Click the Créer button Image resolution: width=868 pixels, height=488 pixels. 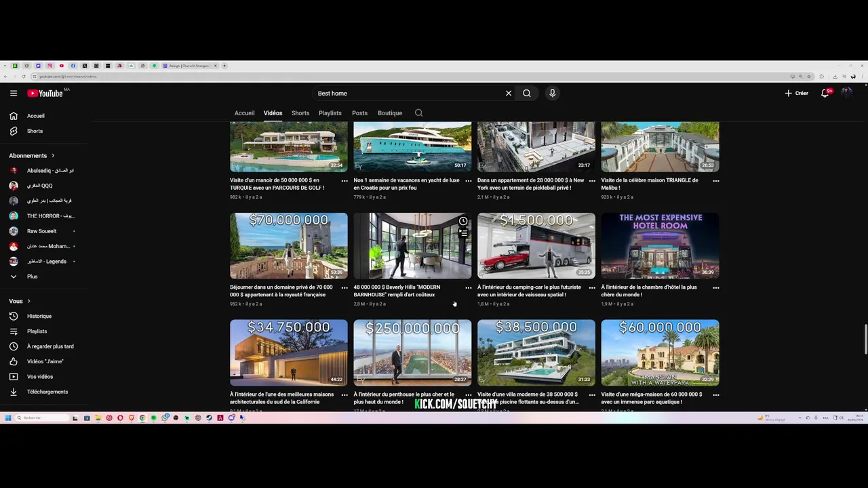[x=797, y=94]
